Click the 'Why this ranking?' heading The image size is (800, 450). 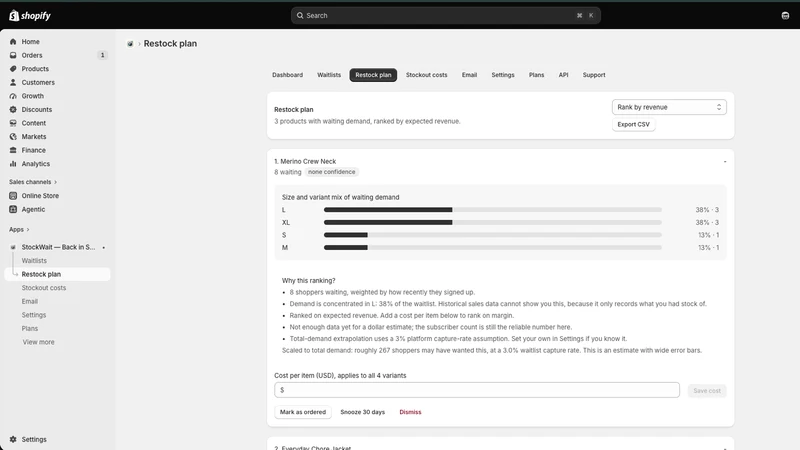pyautogui.click(x=309, y=281)
